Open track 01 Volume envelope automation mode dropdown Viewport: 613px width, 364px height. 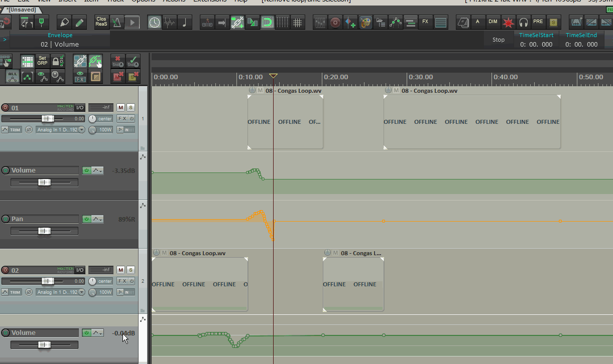tap(97, 170)
